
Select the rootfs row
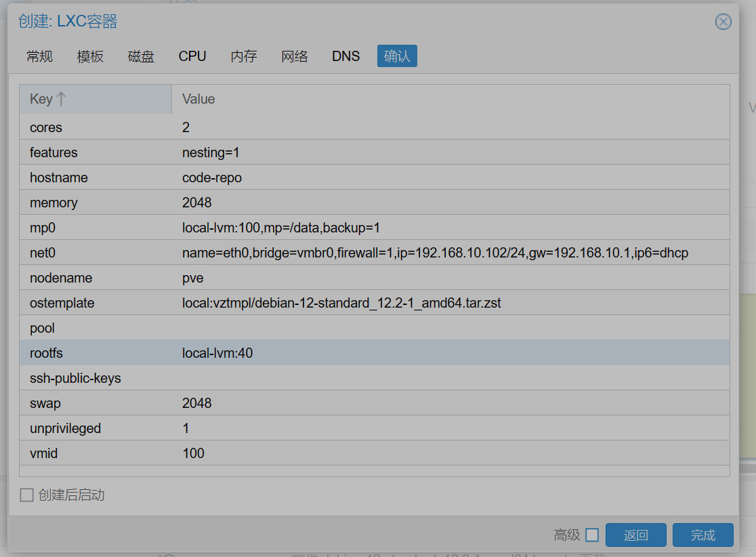(374, 352)
